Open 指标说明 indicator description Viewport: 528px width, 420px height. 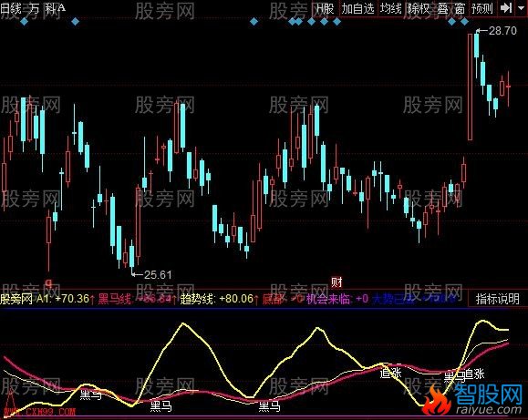click(x=497, y=299)
